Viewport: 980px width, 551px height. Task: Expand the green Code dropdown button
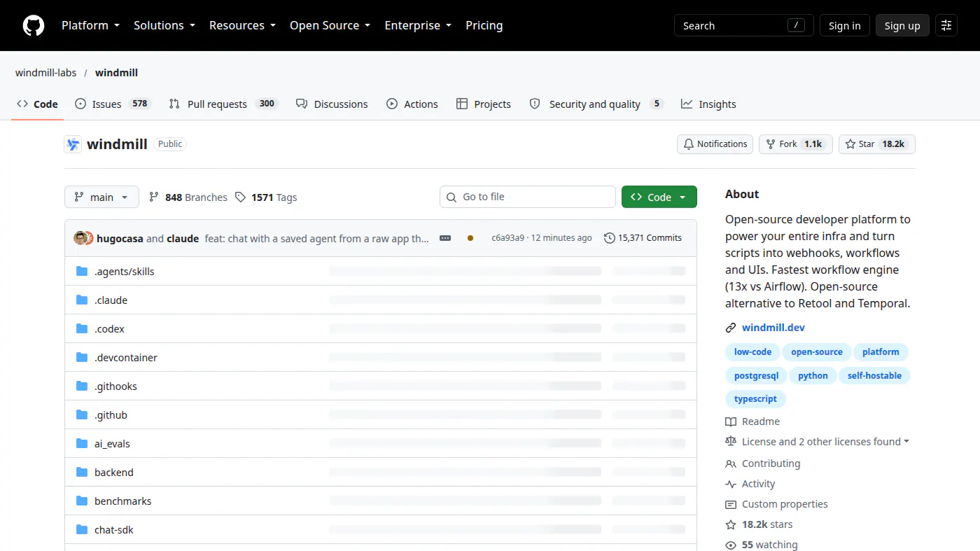[x=659, y=197]
